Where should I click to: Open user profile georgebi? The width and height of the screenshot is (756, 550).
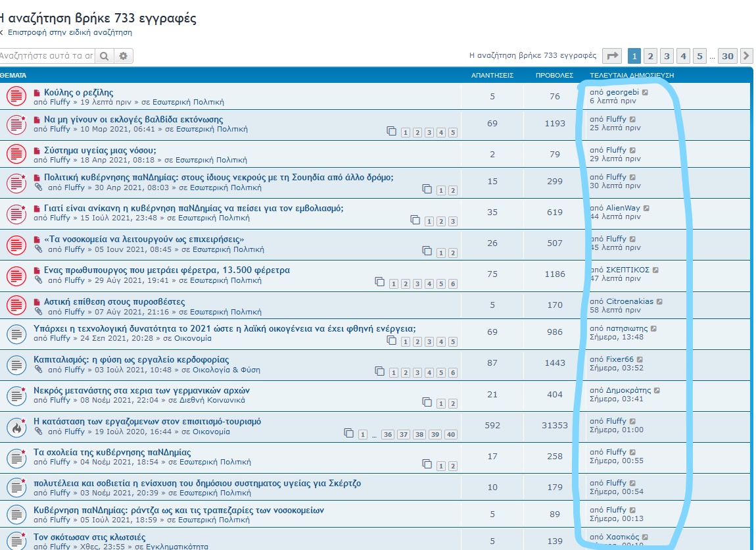tap(623, 92)
